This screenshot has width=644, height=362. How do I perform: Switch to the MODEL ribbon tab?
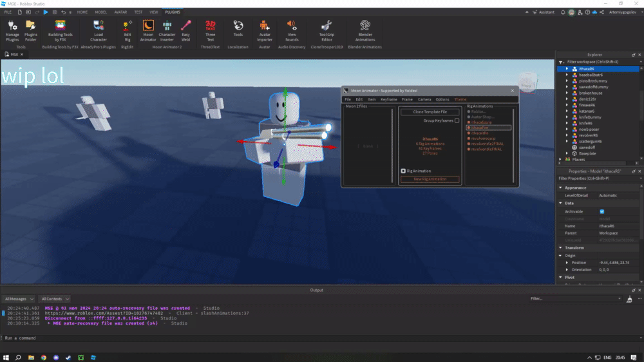click(100, 12)
